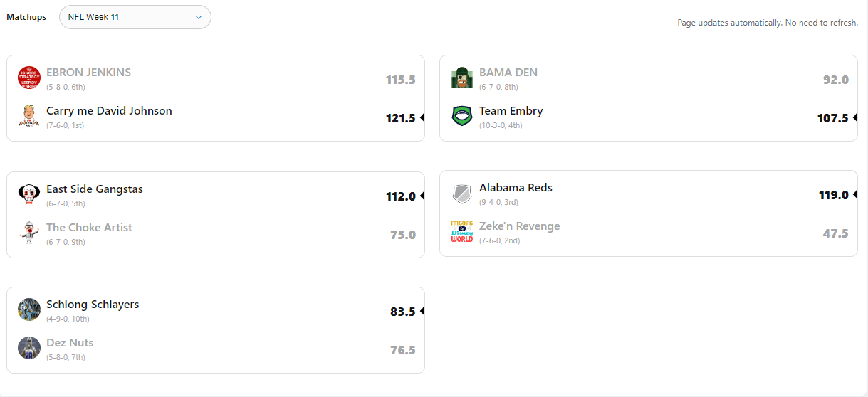Open the EBRON JENKINS team link
Viewport: 868px width, 397px height.
coord(88,73)
